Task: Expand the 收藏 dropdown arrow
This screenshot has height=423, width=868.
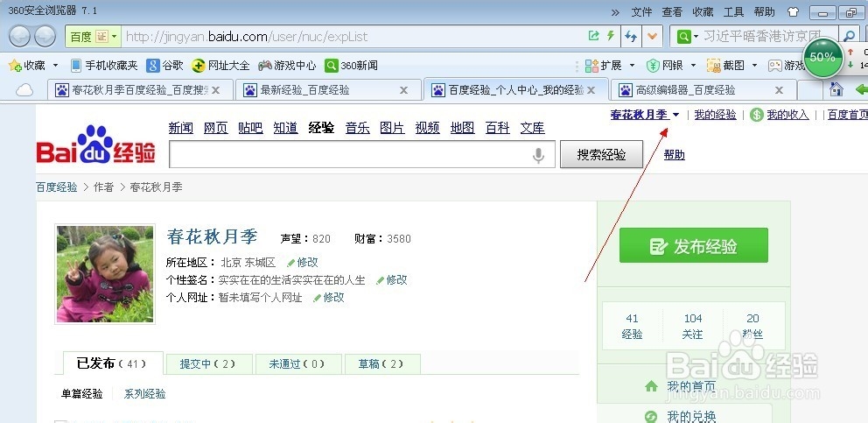Action: [x=55, y=66]
